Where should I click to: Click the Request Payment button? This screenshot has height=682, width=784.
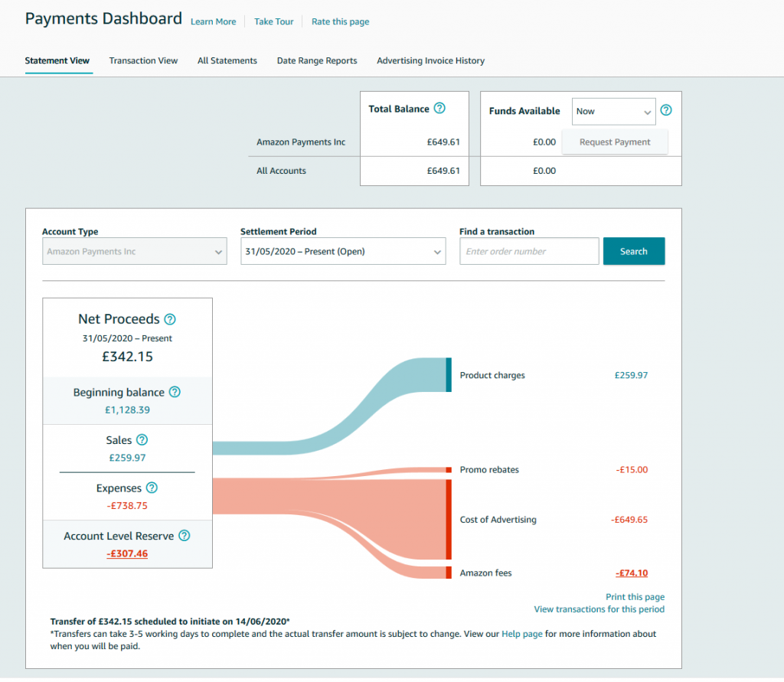[x=615, y=142]
